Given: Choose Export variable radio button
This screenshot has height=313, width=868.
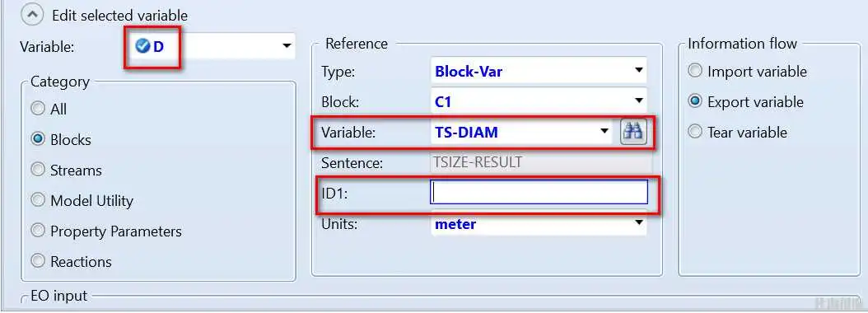Looking at the screenshot, I should pos(695,101).
